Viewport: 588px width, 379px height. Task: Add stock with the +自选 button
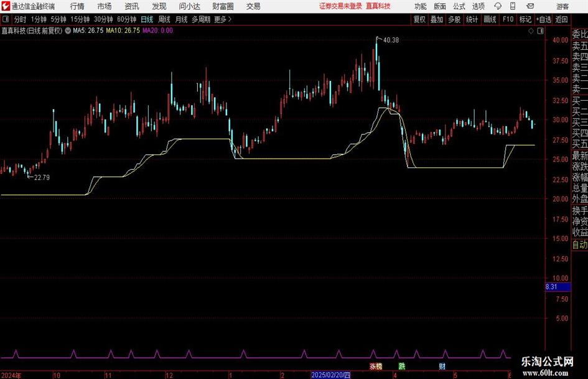[543, 19]
